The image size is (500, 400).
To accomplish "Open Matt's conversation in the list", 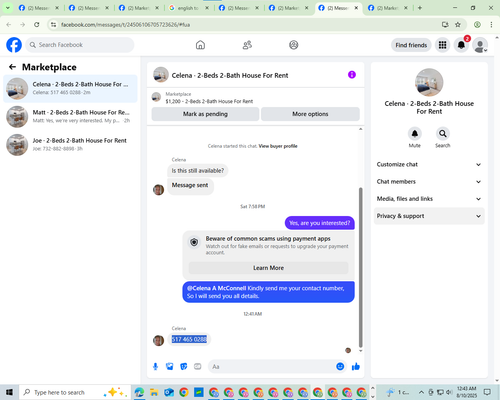I will [70, 117].
